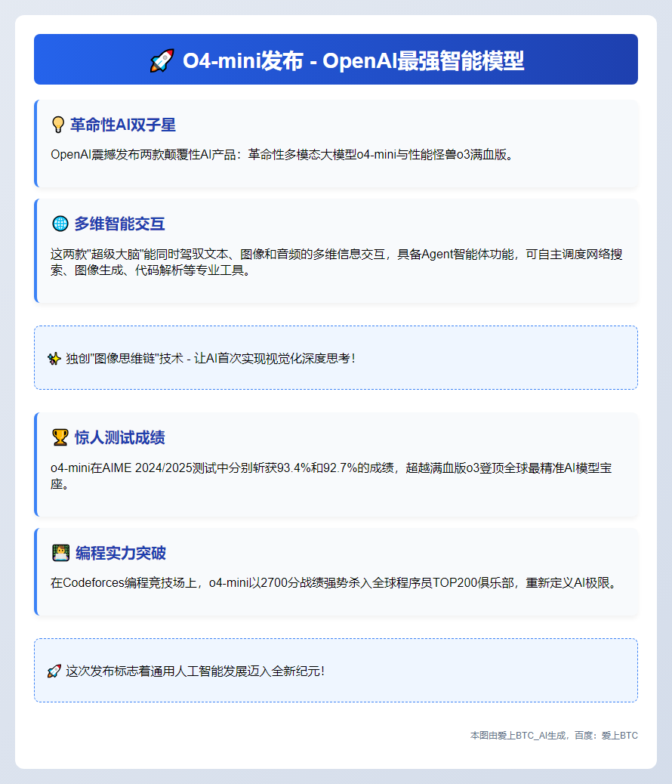Screen dimensions: 672x784
Task: Click the sparkle icon before 独创"图像思维链"技术
Action: point(54,359)
